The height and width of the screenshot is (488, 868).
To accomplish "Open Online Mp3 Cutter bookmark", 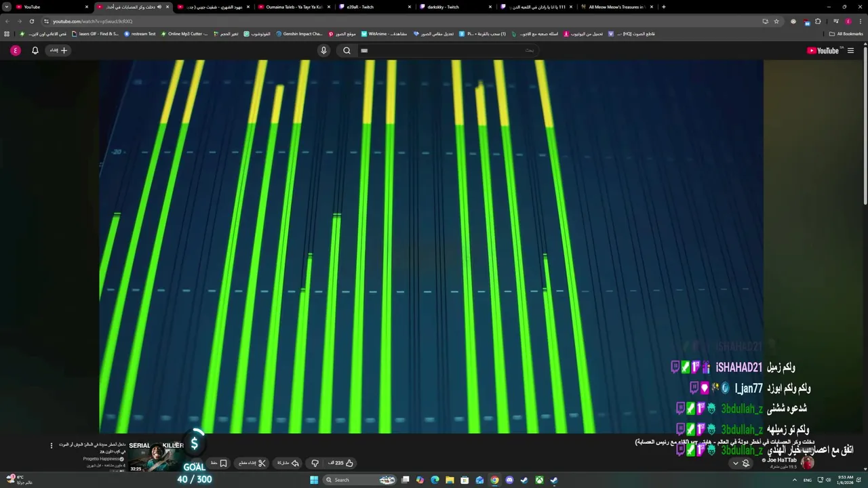I will (184, 33).
